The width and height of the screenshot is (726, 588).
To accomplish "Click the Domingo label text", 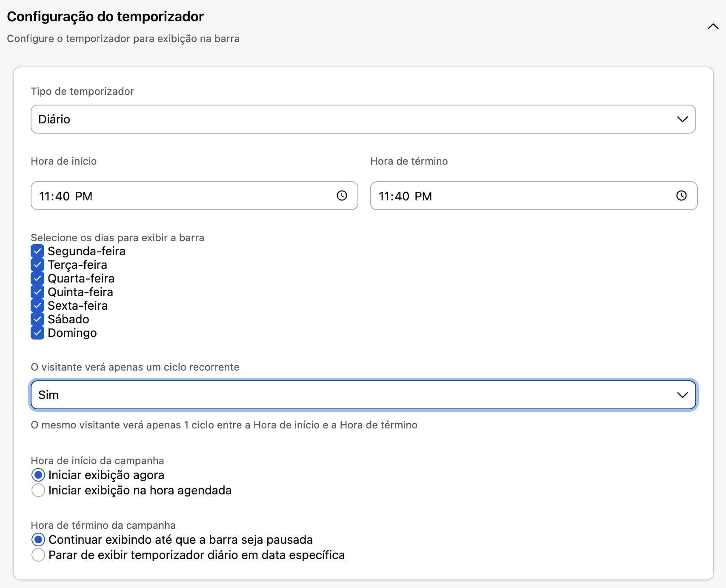I will click(72, 333).
